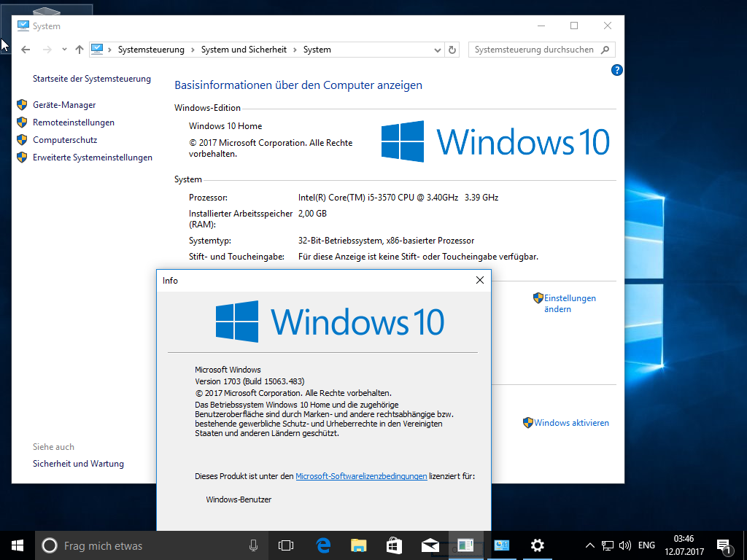This screenshot has height=560, width=747.
Task: Go to Startseite der Systemsteuerung
Action: click(91, 79)
